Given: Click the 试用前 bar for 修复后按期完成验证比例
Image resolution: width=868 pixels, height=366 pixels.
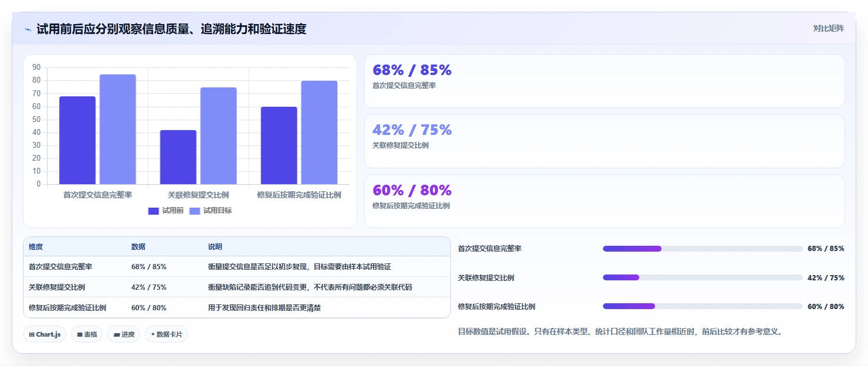Looking at the screenshot, I should [279, 145].
